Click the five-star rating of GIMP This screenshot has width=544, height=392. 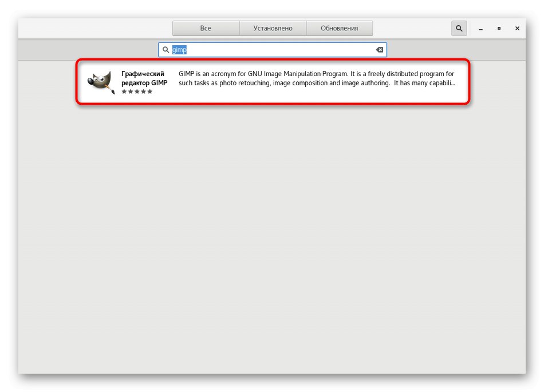pyautogui.click(x=137, y=92)
